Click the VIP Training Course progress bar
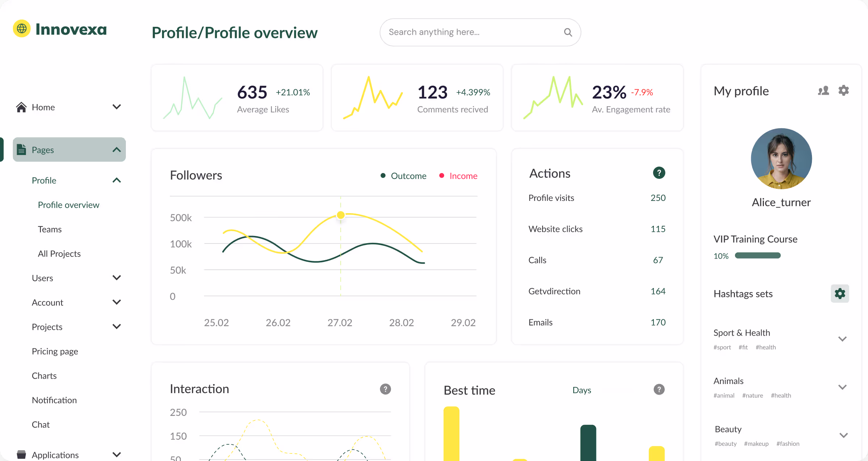Image resolution: width=868 pixels, height=461 pixels. [x=757, y=256]
